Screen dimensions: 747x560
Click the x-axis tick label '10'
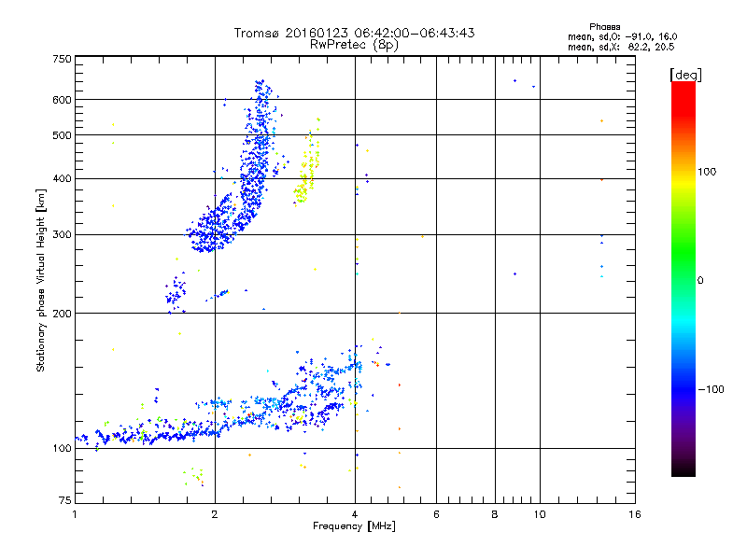coord(540,515)
